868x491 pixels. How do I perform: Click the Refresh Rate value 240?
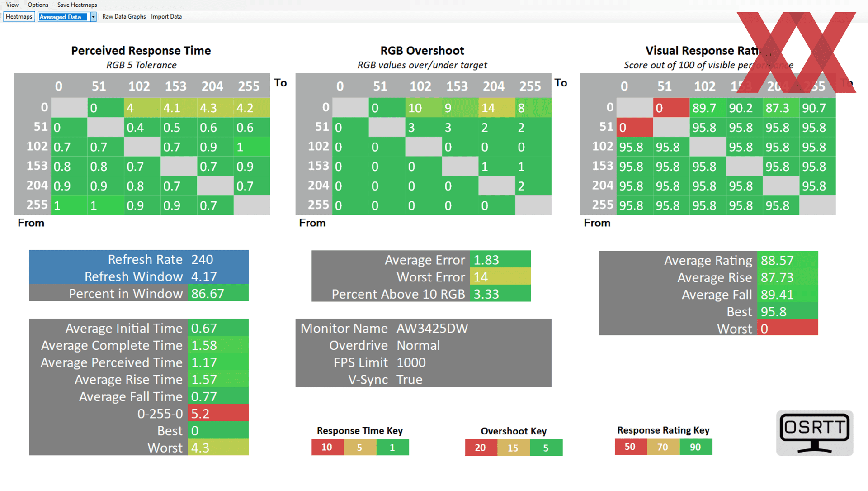(x=217, y=259)
